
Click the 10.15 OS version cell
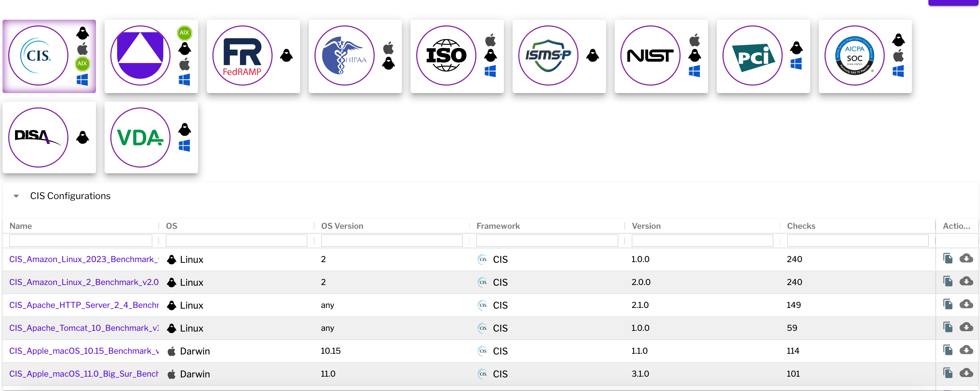coord(330,351)
